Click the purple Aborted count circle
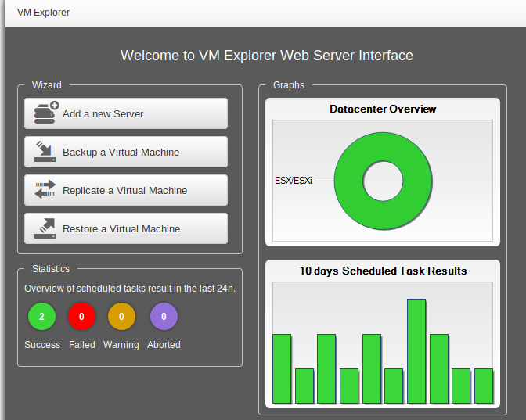Screen dimensions: 526x420 click(x=164, y=317)
